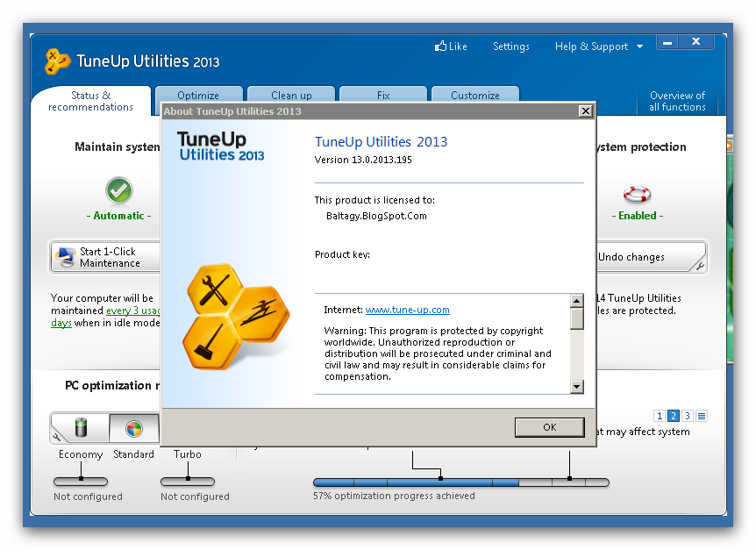Click scroll-down arrow in About text box
This screenshot has height=550, width=756.
576,387
